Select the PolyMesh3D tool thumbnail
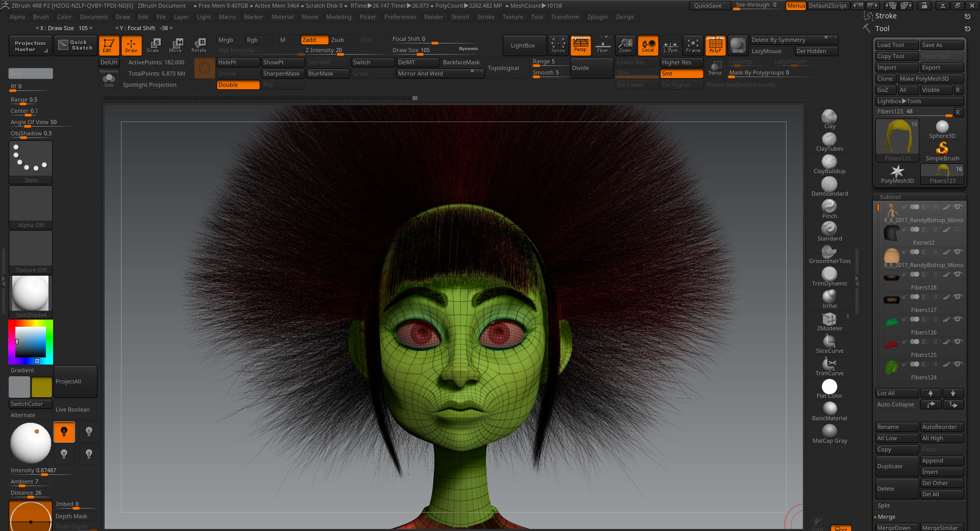980x531 pixels. coord(897,174)
